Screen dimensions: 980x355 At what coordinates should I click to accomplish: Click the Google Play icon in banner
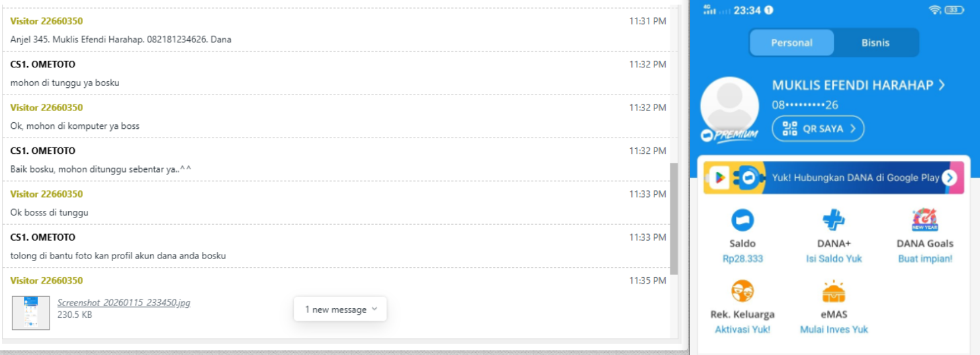(719, 177)
